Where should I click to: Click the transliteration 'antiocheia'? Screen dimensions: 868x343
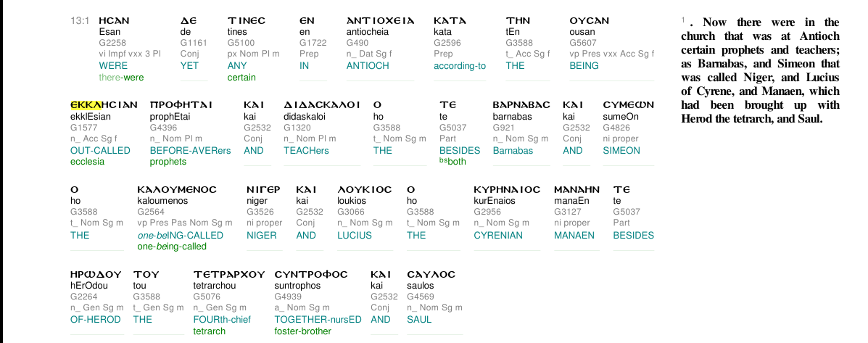tap(368, 31)
